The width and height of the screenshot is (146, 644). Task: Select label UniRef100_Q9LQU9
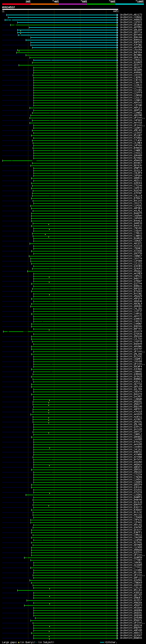tap(131, 30)
